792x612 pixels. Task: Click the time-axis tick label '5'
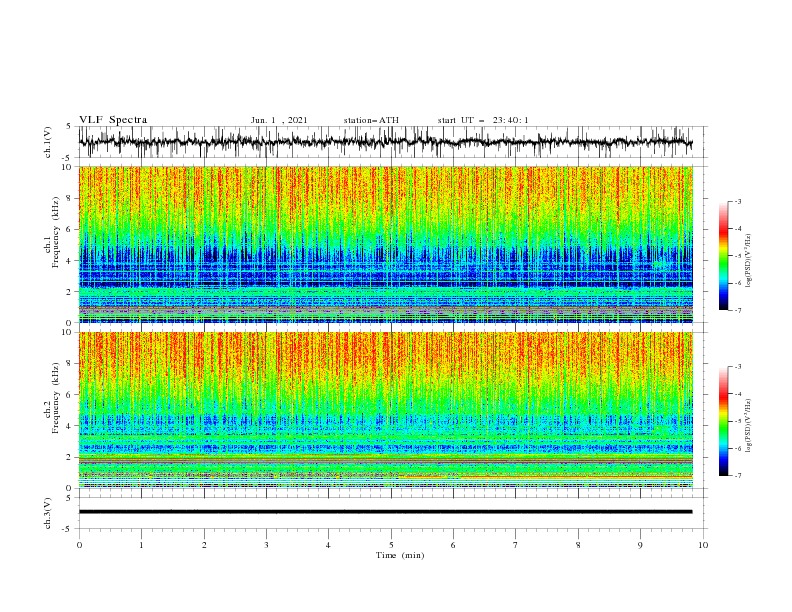(x=391, y=545)
